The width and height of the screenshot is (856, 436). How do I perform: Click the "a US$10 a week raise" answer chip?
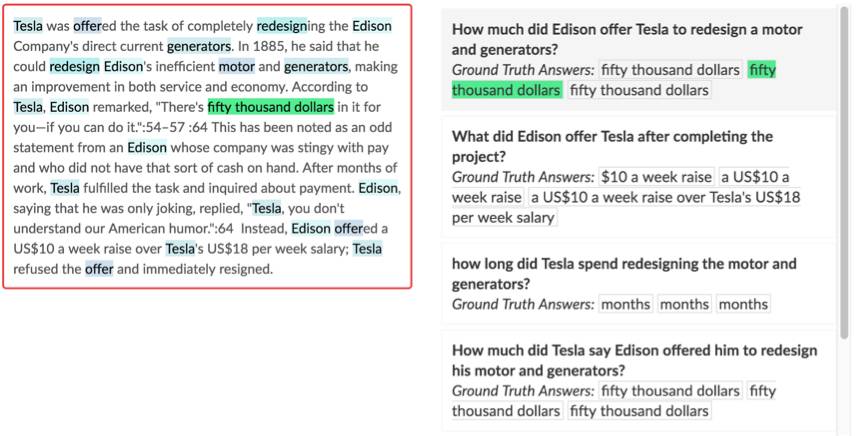coord(754,177)
